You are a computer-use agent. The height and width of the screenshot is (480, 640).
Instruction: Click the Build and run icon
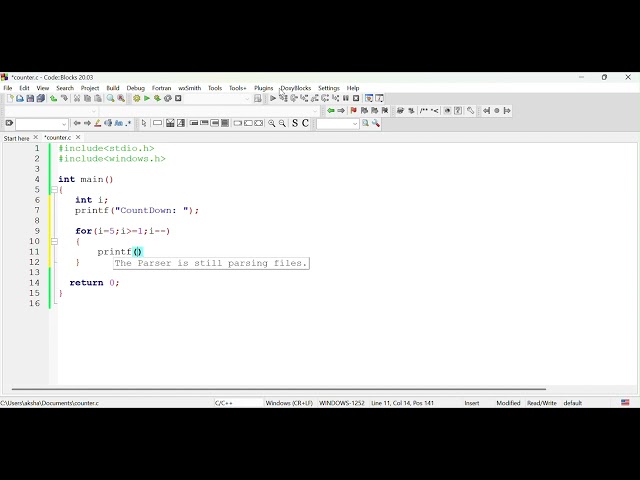click(x=157, y=98)
